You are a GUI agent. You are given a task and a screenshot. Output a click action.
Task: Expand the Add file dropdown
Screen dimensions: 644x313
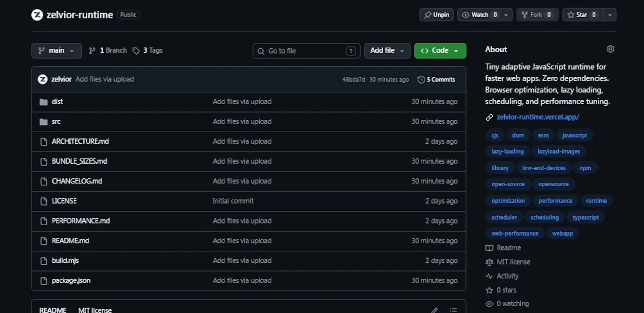click(387, 51)
